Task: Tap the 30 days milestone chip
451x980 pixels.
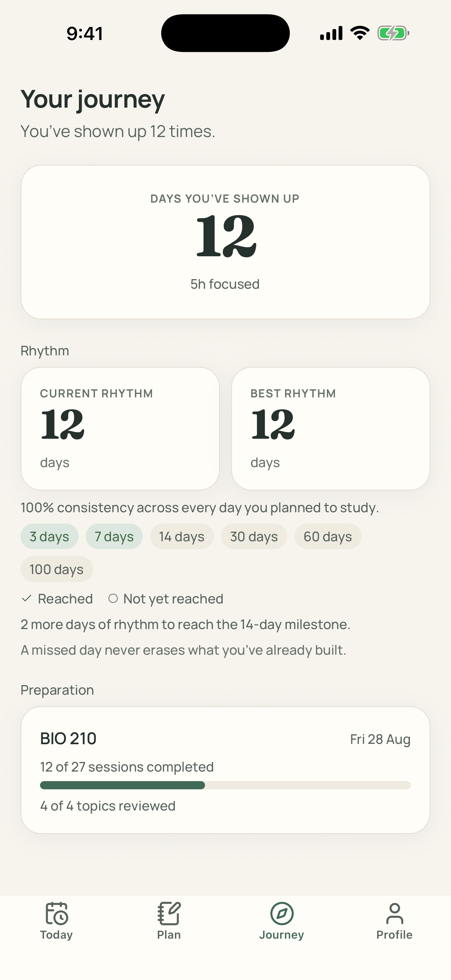Action: click(x=254, y=536)
